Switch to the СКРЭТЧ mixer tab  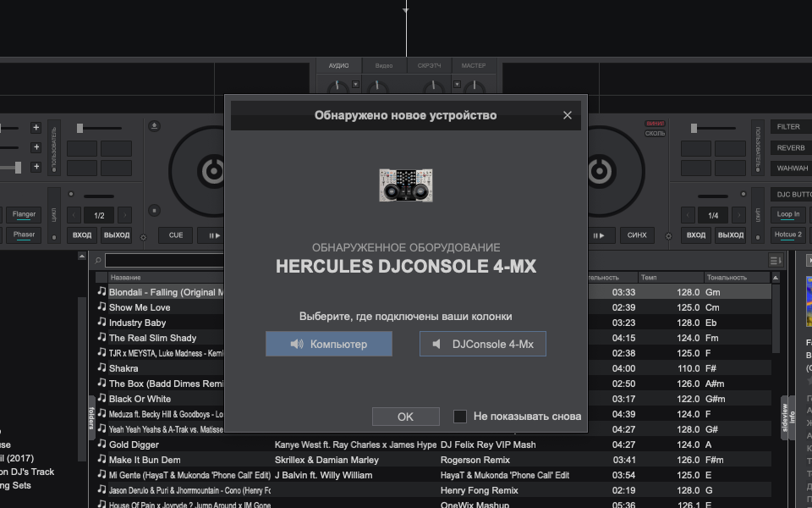430,66
